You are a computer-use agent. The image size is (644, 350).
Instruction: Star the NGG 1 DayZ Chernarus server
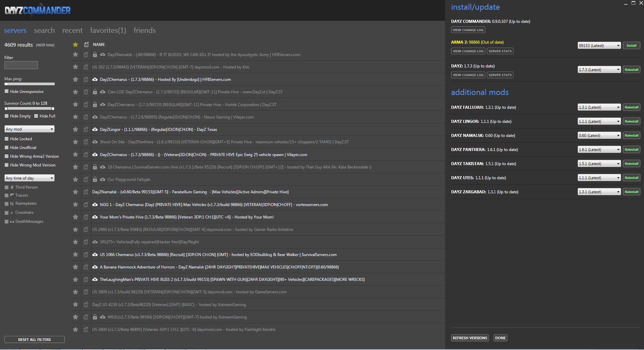click(x=75, y=205)
